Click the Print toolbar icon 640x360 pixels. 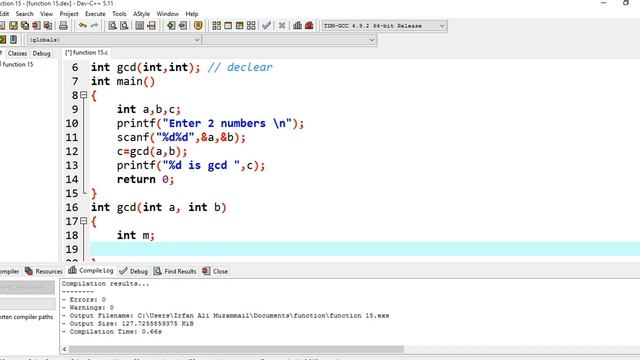click(63, 26)
